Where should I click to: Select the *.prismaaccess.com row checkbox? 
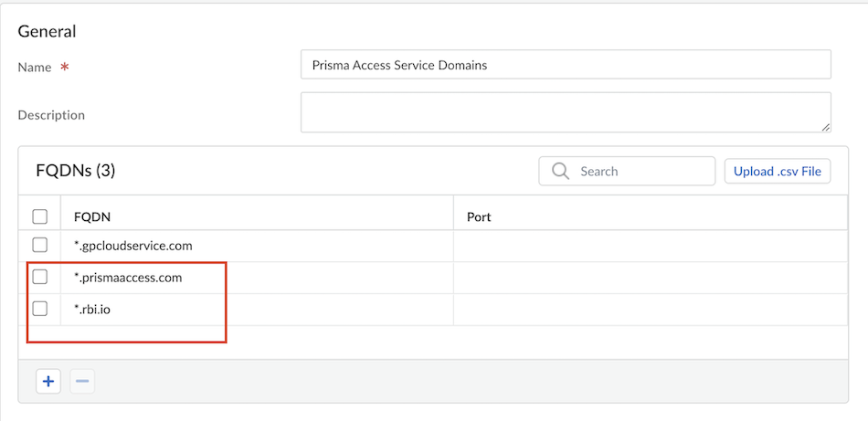click(x=40, y=277)
